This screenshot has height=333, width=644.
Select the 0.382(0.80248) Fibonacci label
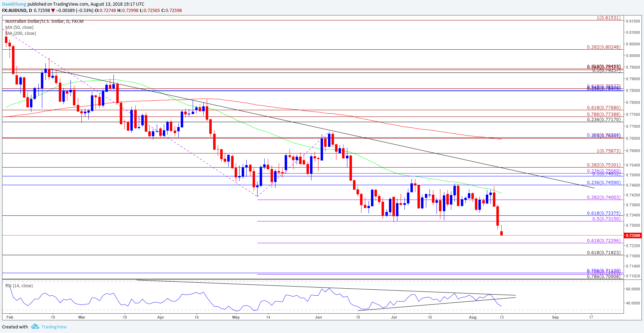604,47
